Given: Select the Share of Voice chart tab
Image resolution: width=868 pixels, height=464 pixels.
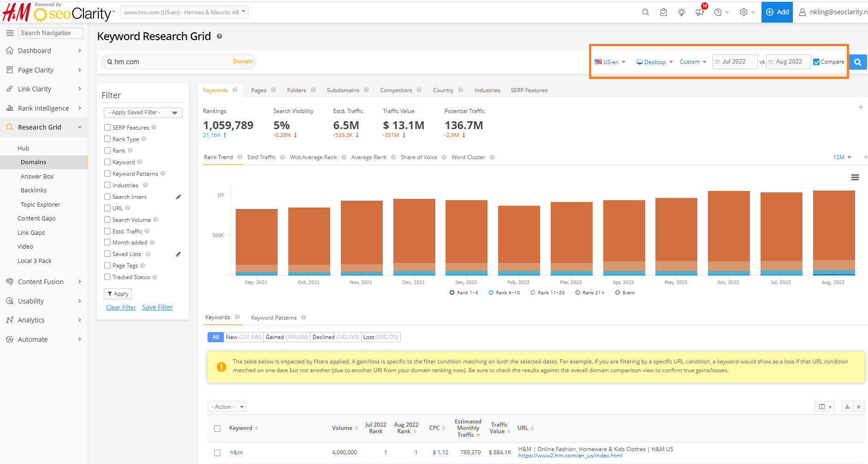Looking at the screenshot, I should pyautogui.click(x=418, y=157).
